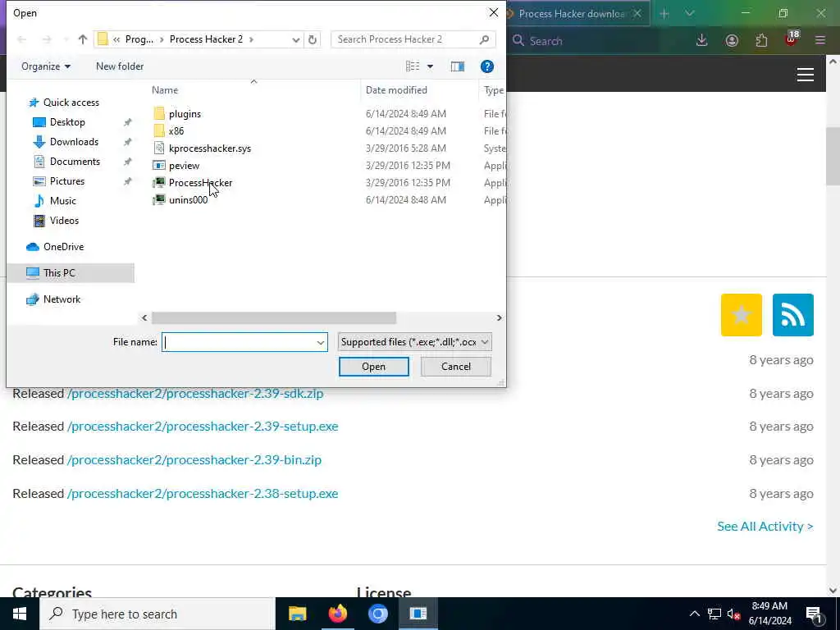Sort files by Name column header
840x630 pixels.
(164, 90)
